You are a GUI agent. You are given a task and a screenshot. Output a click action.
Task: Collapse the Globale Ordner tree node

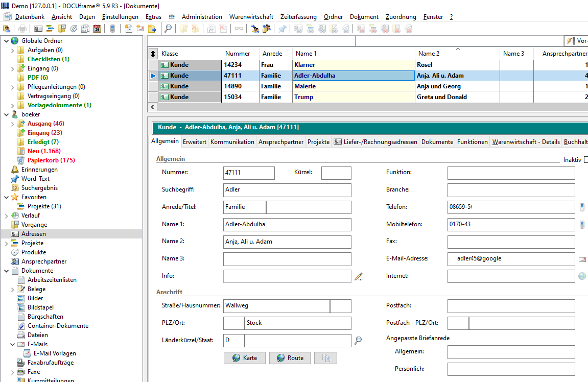point(6,41)
